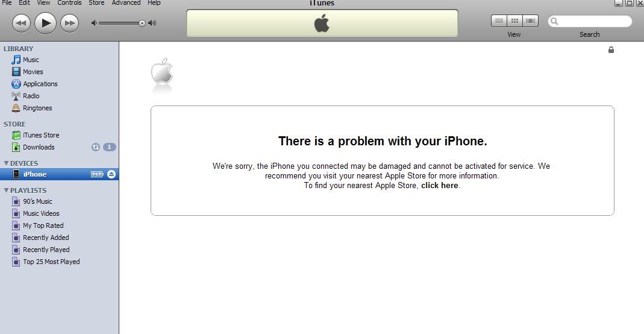The image size is (644, 334).
Task: Eject the iPhone using the eject icon
Action: [111, 174]
